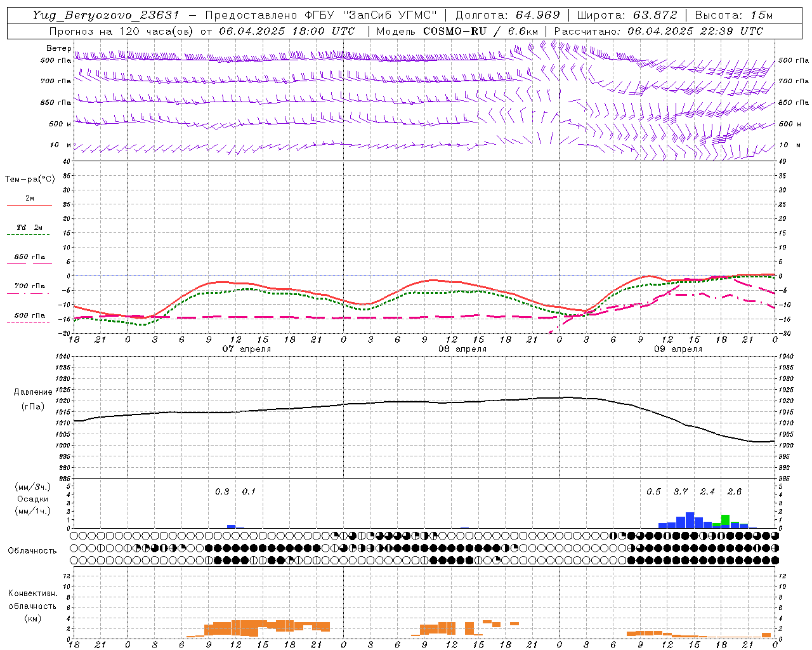
Task: Click the Ветер panel label
Action: pyautogui.click(x=58, y=48)
